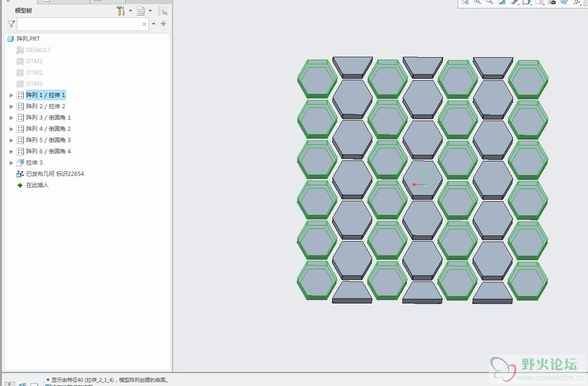Click the zoom in magnifier icon
588x386 pixels.
477,2
